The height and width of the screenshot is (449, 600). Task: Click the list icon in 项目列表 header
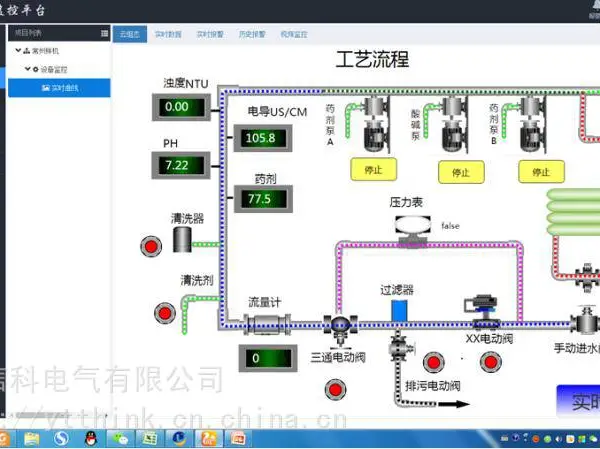point(104,34)
